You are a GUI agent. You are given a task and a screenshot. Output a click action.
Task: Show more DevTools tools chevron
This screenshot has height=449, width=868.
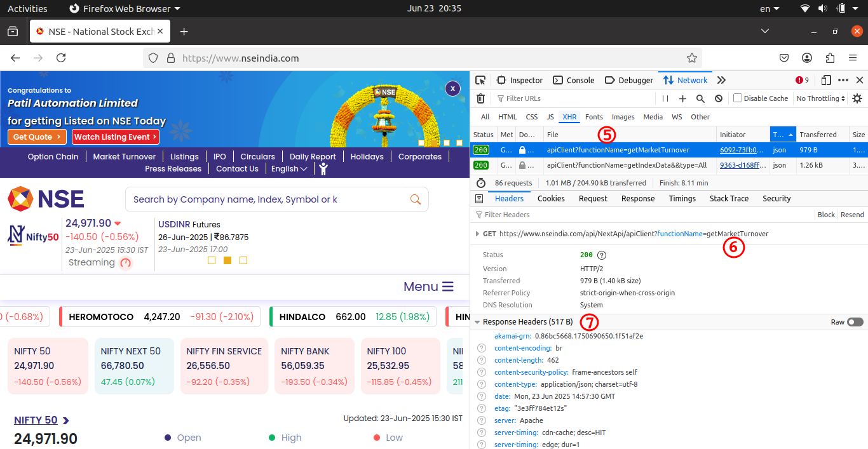tap(721, 80)
